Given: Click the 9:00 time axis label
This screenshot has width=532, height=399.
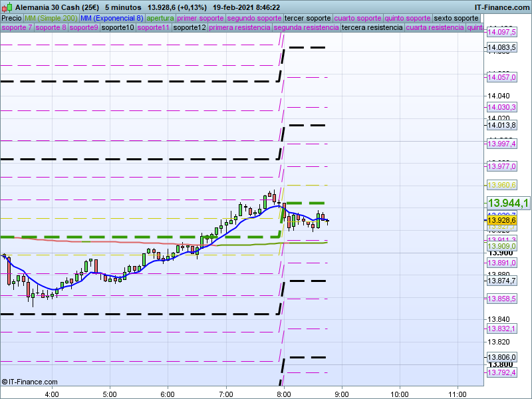Looking at the screenshot, I should pos(342,394).
